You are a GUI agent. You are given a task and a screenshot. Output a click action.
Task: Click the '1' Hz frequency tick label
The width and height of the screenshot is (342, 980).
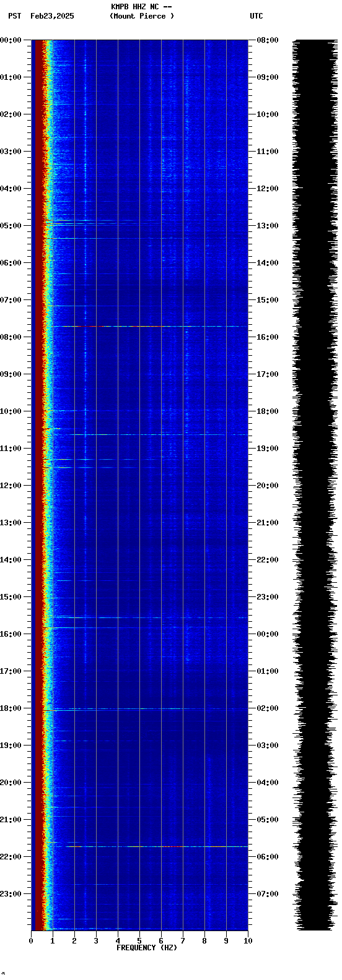(x=53, y=941)
